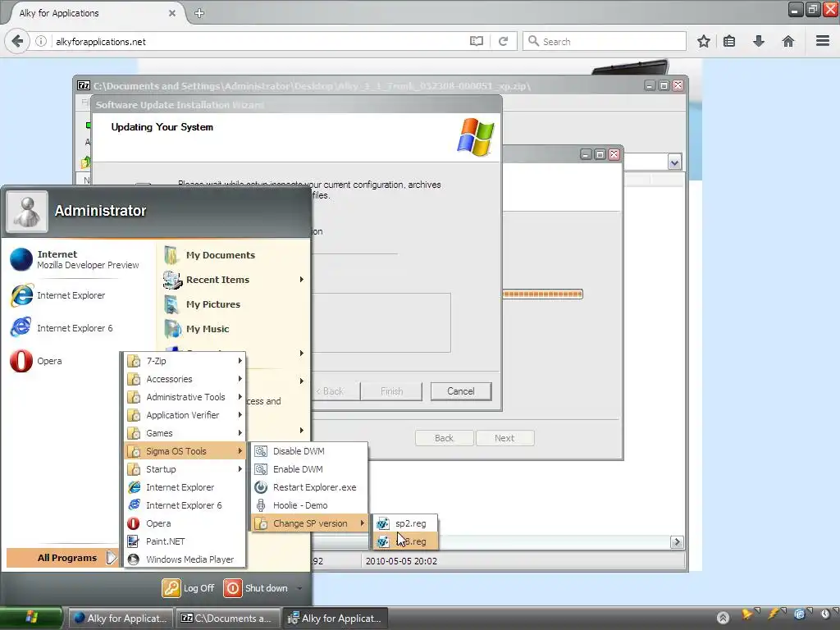This screenshot has height=630, width=840.
Task: Close the Alky for Applications tab
Action: click(x=172, y=13)
